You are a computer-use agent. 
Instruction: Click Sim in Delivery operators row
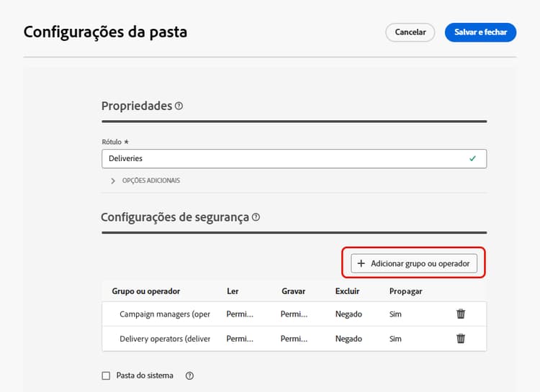click(395, 339)
